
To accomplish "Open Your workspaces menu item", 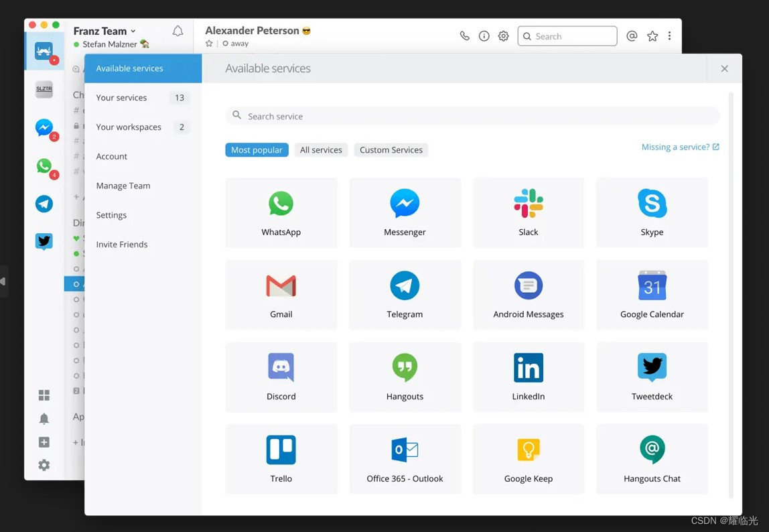I will click(143, 127).
